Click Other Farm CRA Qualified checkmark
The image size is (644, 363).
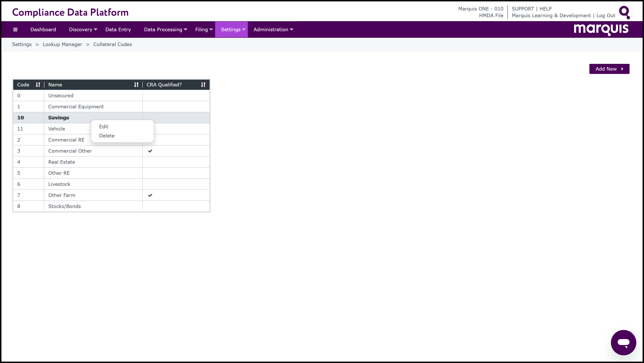[x=150, y=195]
